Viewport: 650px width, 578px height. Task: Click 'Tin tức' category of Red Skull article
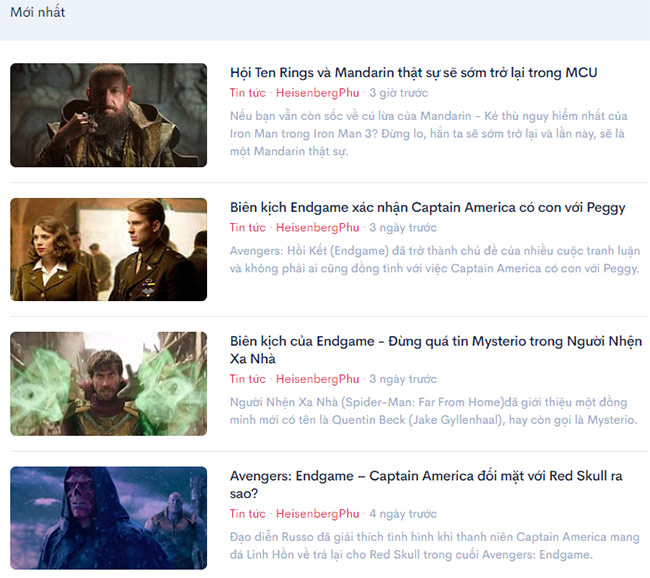247,513
